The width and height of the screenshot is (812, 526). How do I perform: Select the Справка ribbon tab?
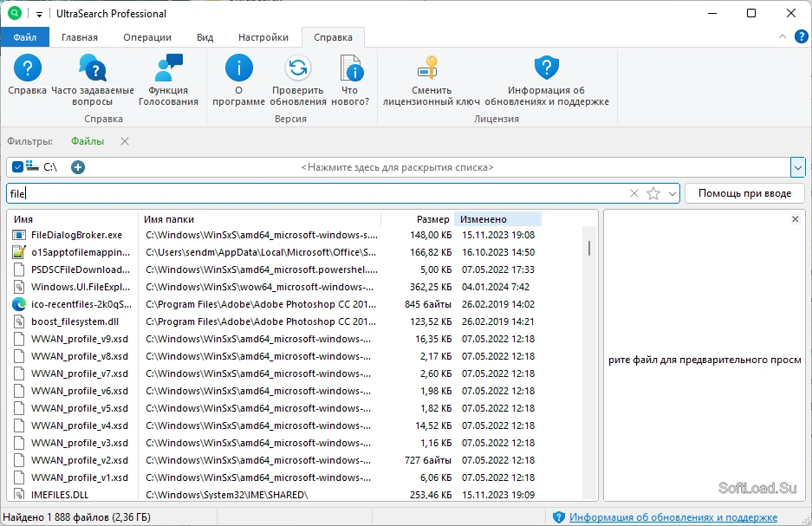click(333, 37)
